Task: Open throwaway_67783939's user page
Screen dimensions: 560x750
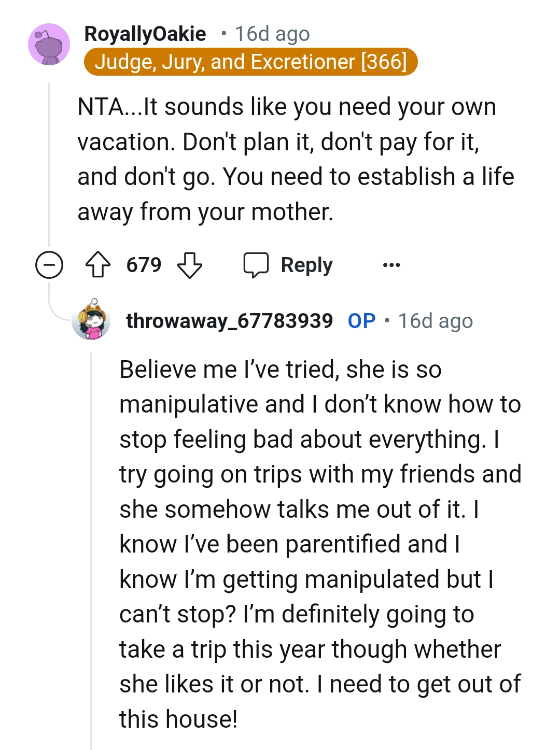Action: (x=229, y=320)
